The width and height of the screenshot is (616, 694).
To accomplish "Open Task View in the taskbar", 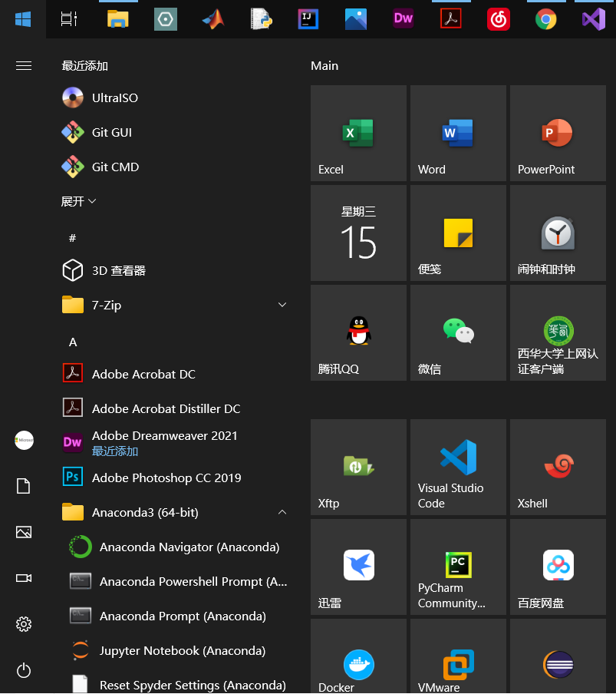I will point(69,19).
